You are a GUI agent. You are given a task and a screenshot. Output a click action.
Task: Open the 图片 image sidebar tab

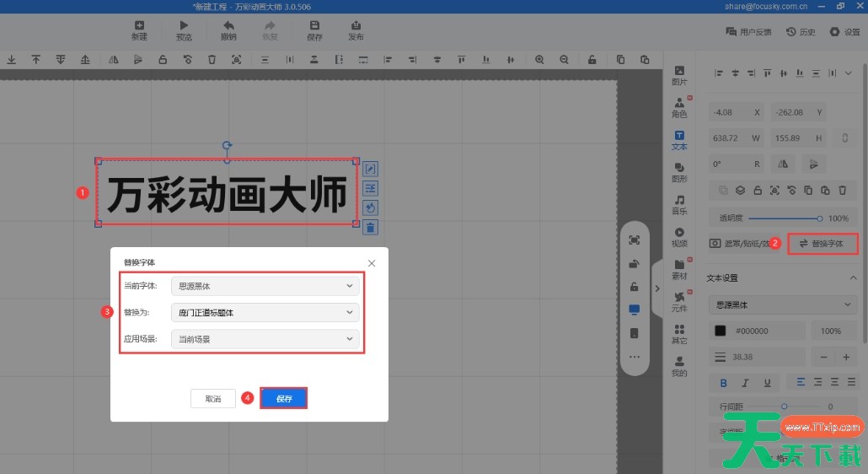coord(679,75)
